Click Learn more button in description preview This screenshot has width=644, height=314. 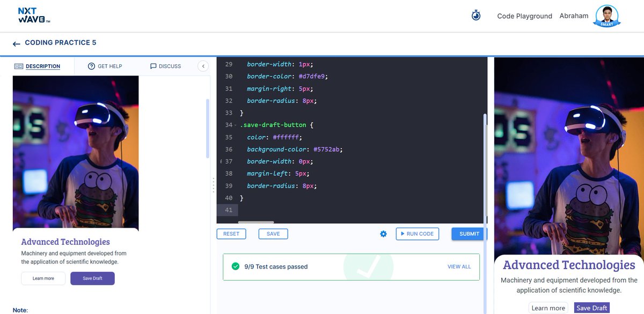(43, 279)
